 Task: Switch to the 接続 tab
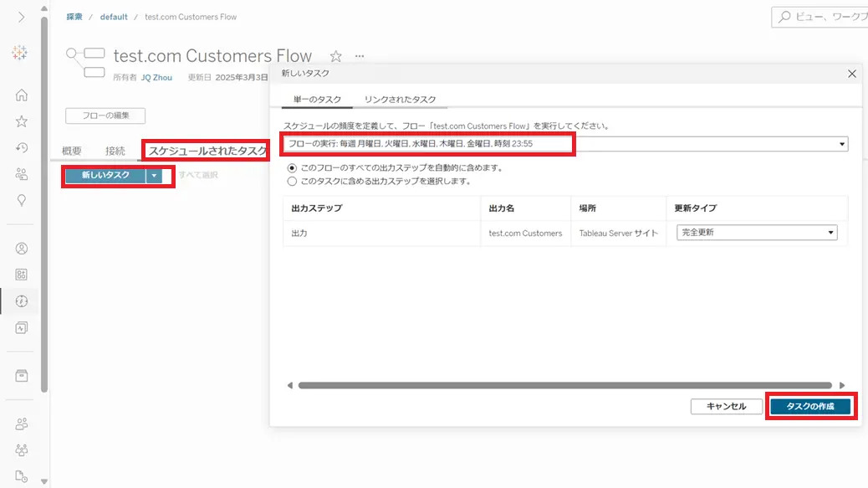[115, 151]
